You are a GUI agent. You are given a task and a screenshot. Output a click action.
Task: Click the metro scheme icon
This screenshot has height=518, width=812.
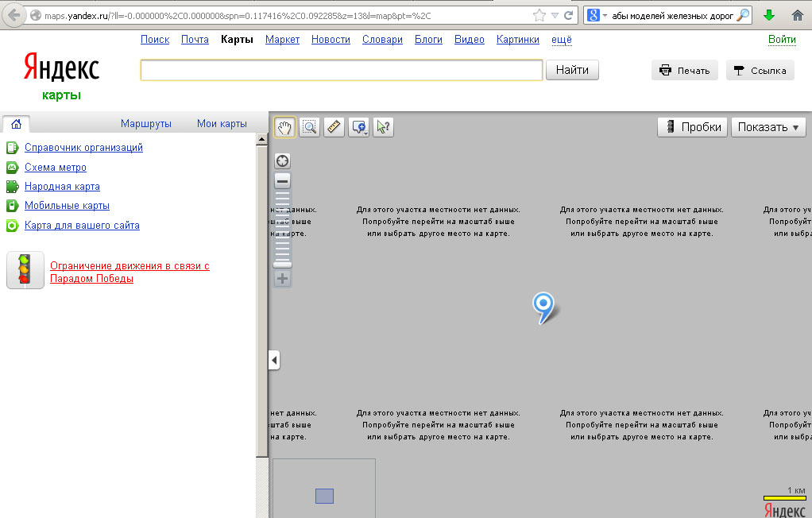tap(12, 168)
